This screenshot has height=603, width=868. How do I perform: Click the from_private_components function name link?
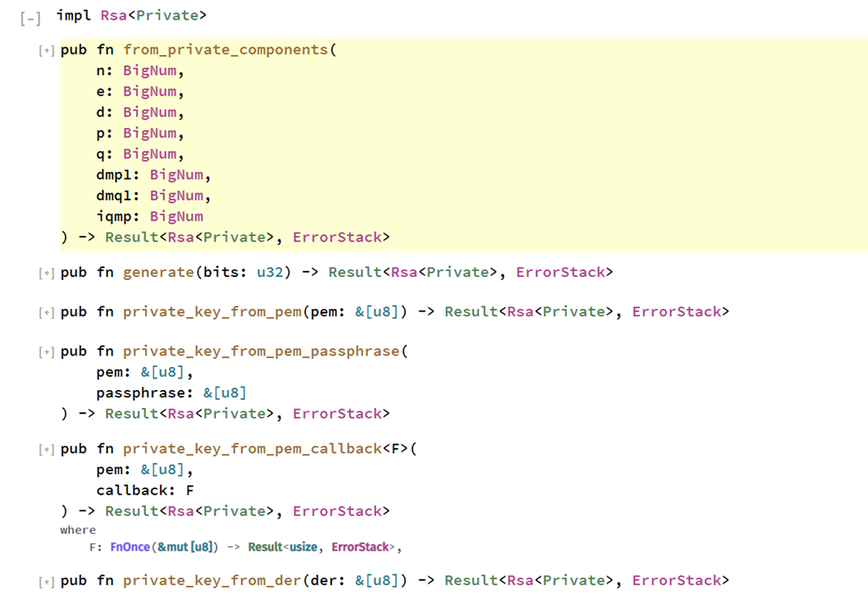227,50
